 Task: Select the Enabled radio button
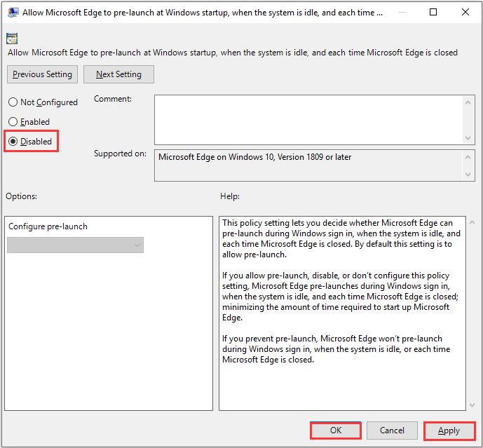29,122
